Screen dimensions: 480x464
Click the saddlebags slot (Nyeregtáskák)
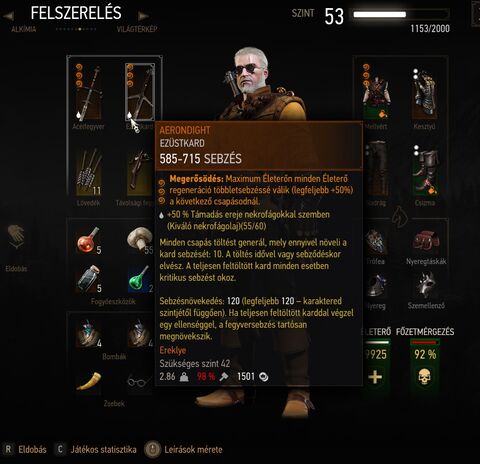coord(426,241)
